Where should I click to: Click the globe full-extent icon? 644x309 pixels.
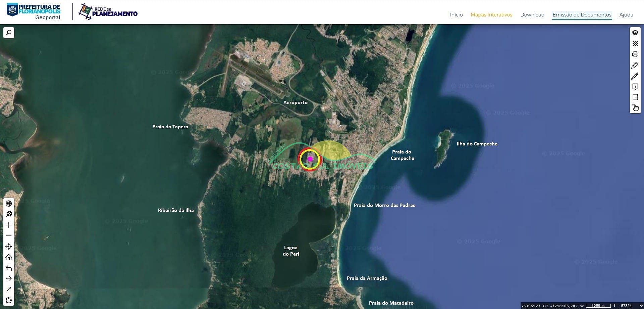(9, 204)
